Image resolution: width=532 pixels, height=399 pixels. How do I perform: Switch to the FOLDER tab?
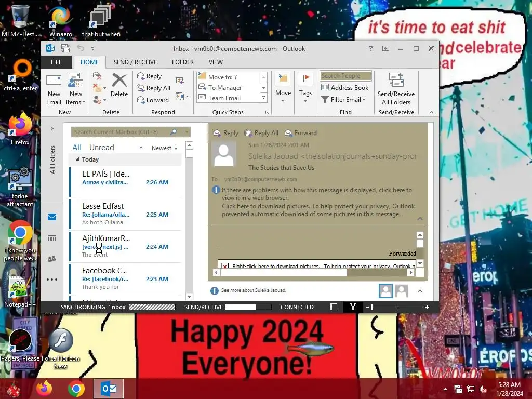click(182, 62)
